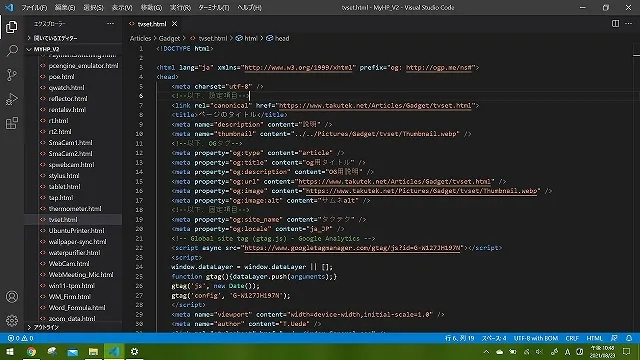Open Windows Start menu

pyautogui.click(x=10, y=351)
